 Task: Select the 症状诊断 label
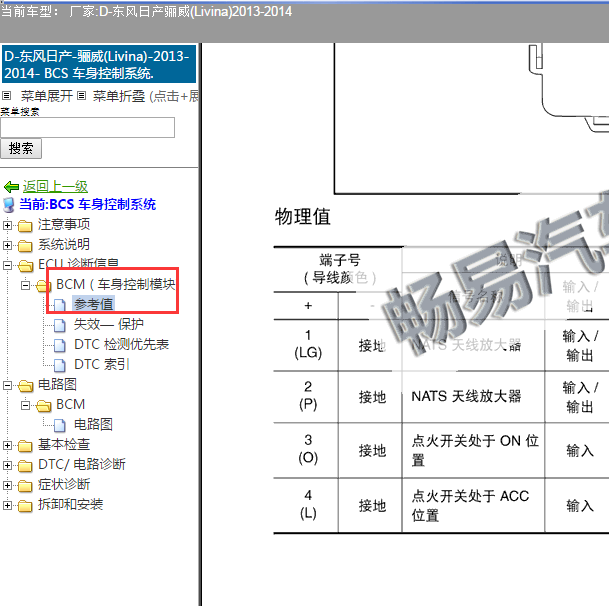(x=64, y=485)
